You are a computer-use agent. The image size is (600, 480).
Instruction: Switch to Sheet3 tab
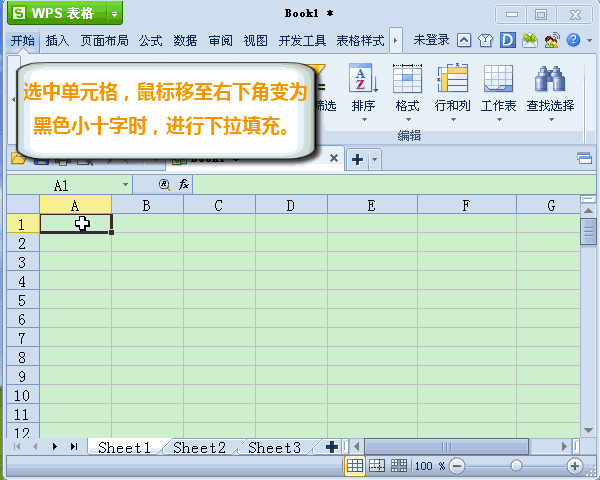(x=274, y=447)
